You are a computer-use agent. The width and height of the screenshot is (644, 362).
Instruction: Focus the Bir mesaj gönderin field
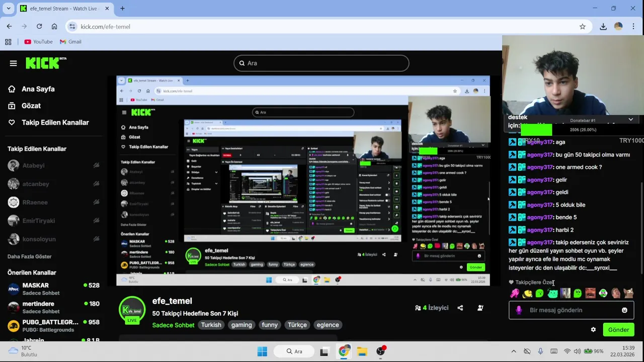pyautogui.click(x=571, y=310)
